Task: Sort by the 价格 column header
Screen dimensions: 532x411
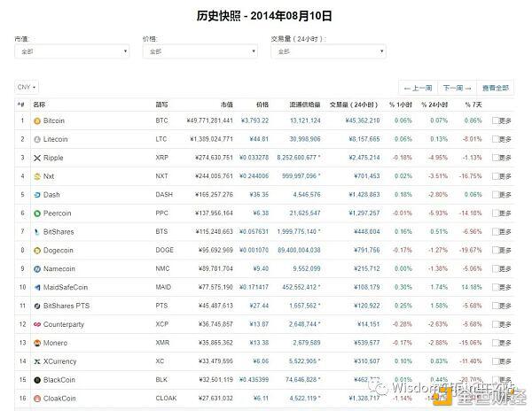Action: [262, 105]
